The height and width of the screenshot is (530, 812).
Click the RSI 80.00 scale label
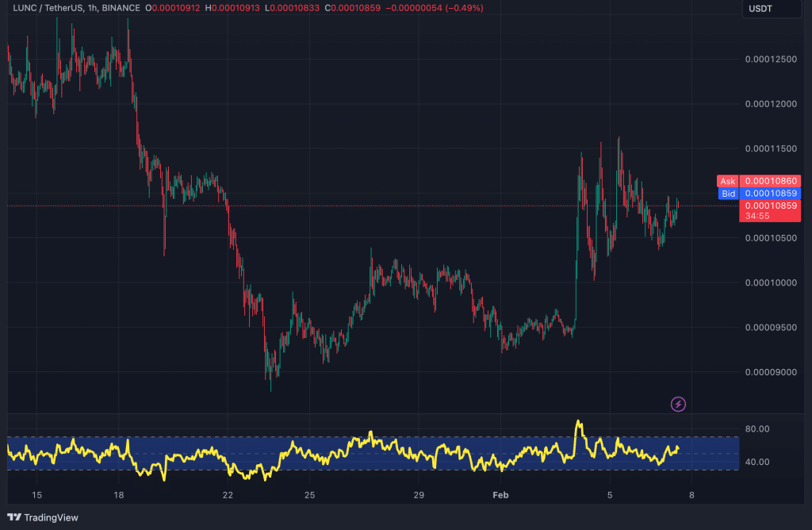[757, 429]
